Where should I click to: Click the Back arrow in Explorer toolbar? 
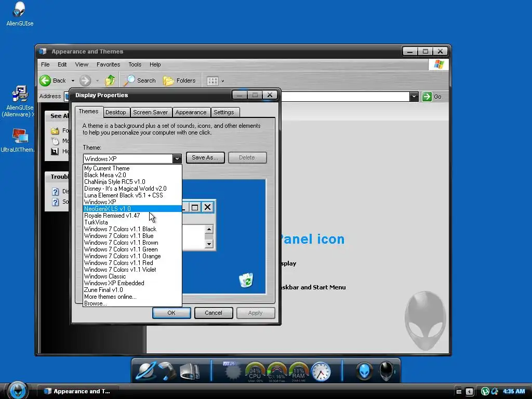click(45, 81)
